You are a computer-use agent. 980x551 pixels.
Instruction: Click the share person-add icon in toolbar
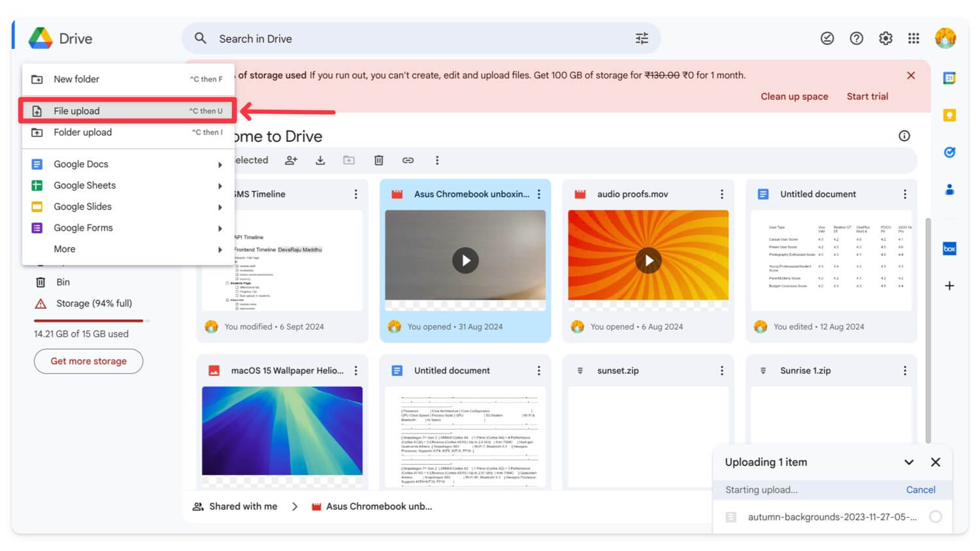coord(291,160)
